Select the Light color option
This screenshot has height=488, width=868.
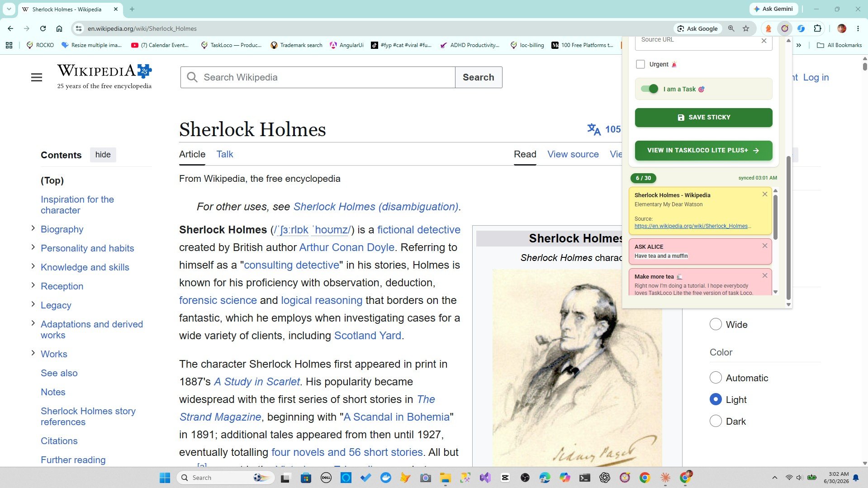(716, 399)
